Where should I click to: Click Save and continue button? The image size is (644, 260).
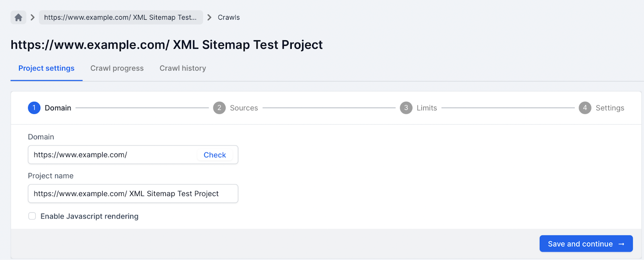(586, 244)
